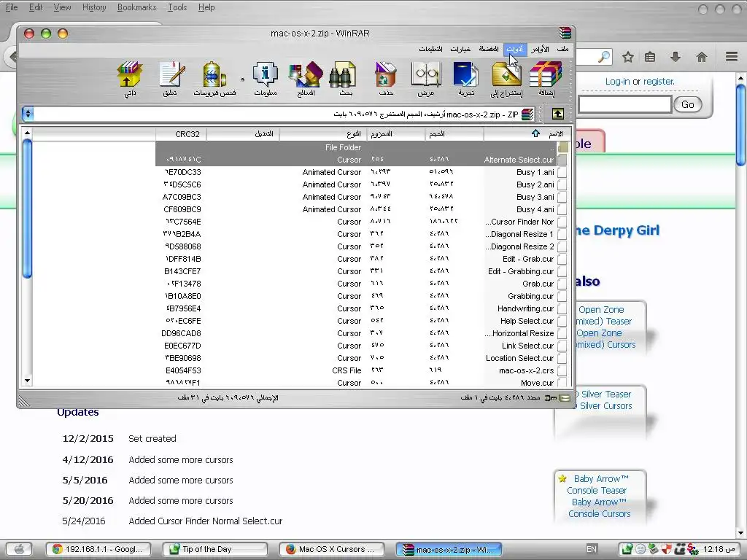Open Silver Cursors link in browser

pyautogui.click(x=605, y=405)
